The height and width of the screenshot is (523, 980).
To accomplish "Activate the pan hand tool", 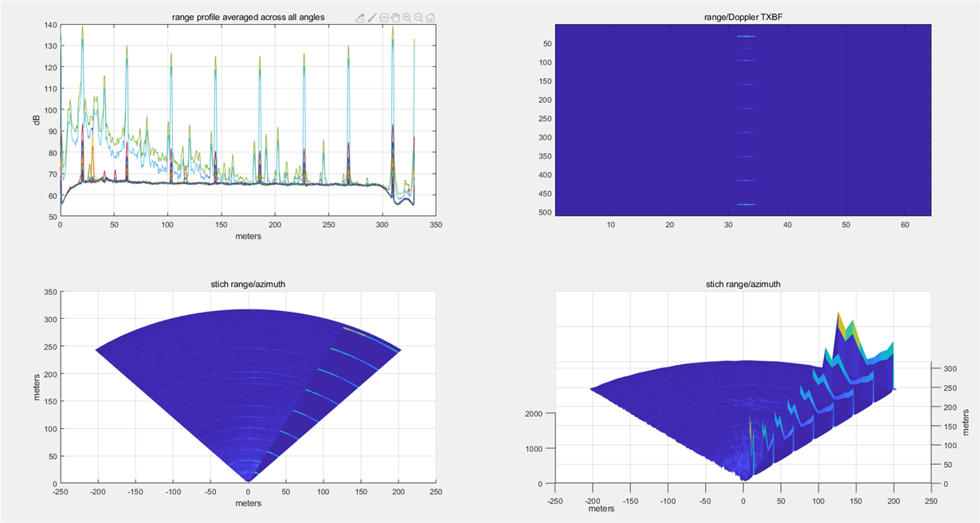I will coord(395,17).
